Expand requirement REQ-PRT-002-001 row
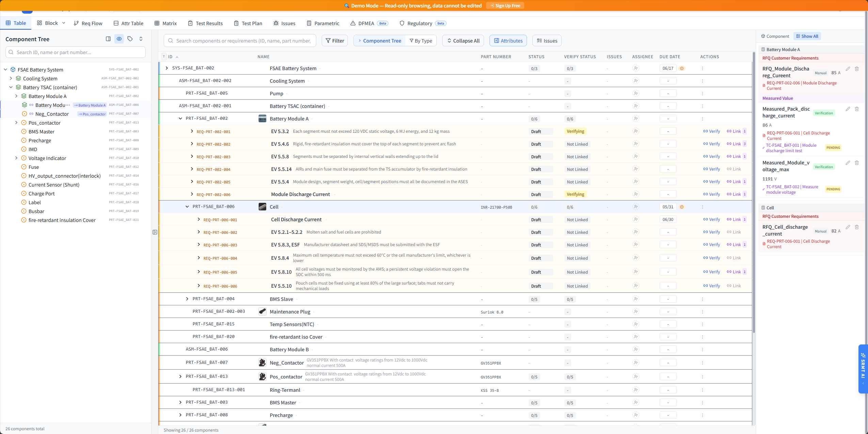 pyautogui.click(x=192, y=131)
